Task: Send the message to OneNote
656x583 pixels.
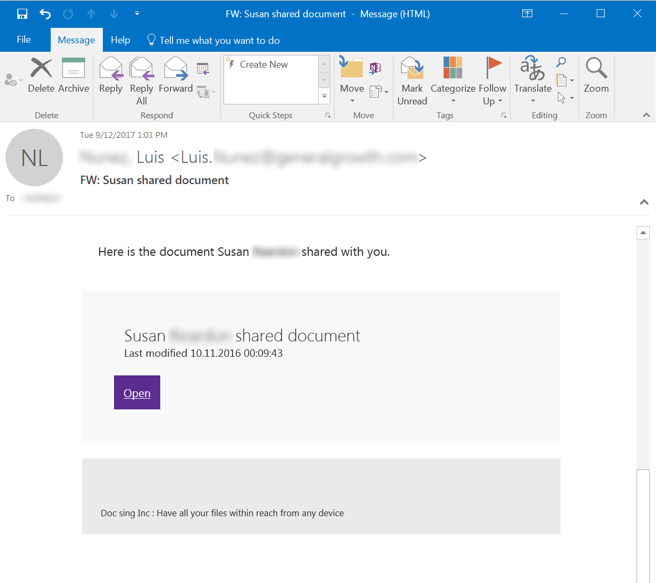Action: 376,68
